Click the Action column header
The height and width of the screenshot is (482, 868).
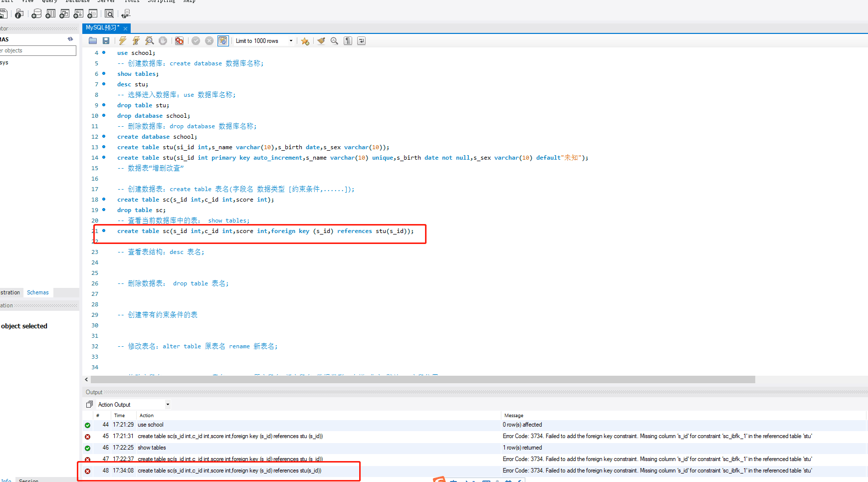pyautogui.click(x=147, y=415)
